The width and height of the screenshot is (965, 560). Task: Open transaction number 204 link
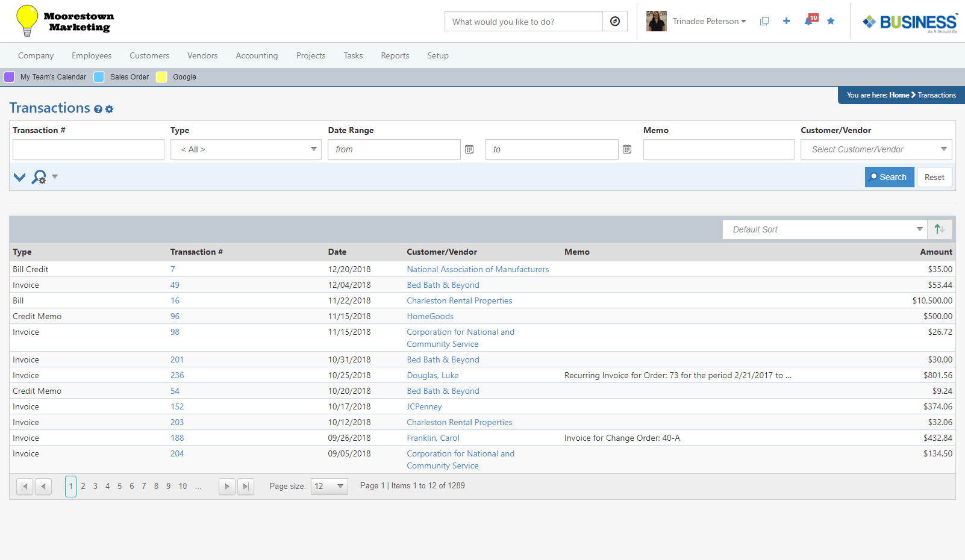pyautogui.click(x=177, y=453)
